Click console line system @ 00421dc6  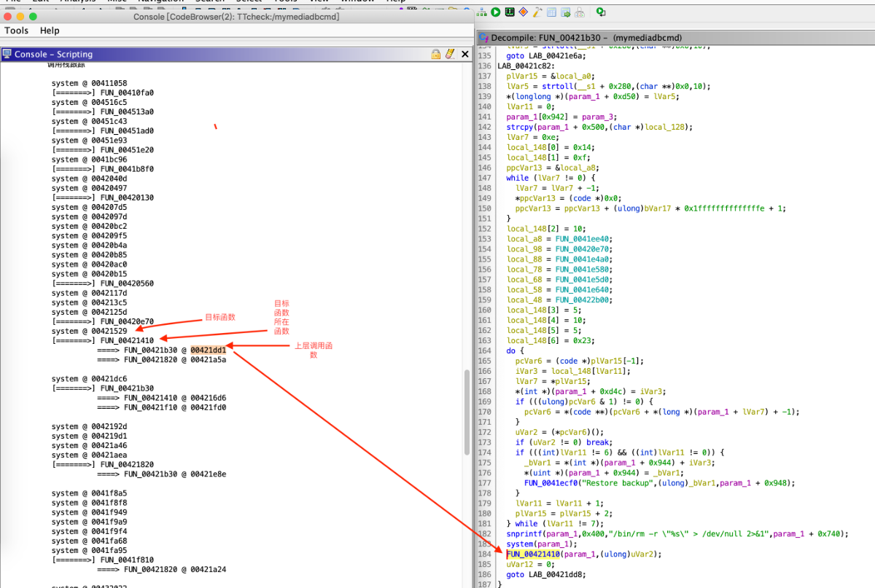pos(89,379)
